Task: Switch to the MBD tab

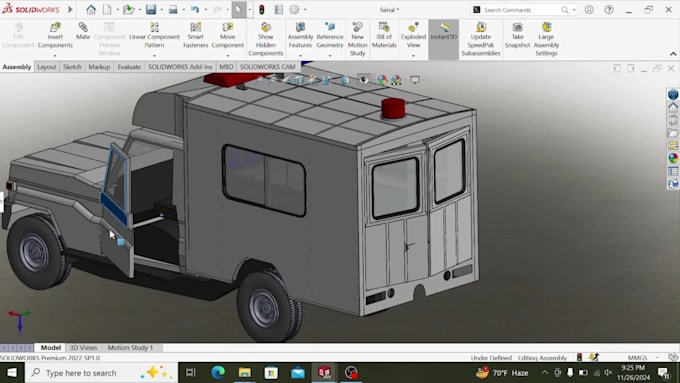Action: (x=226, y=67)
